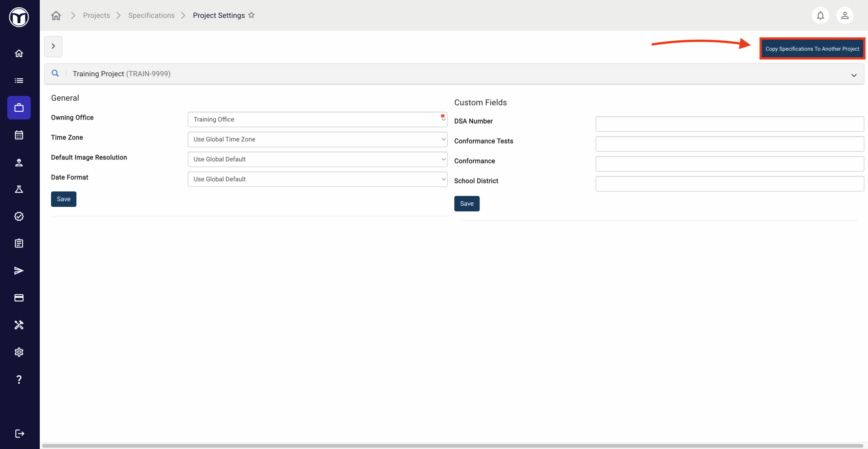Screen dimensions: 868x449
Task: Click the notifications bell icon
Action: click(820, 16)
